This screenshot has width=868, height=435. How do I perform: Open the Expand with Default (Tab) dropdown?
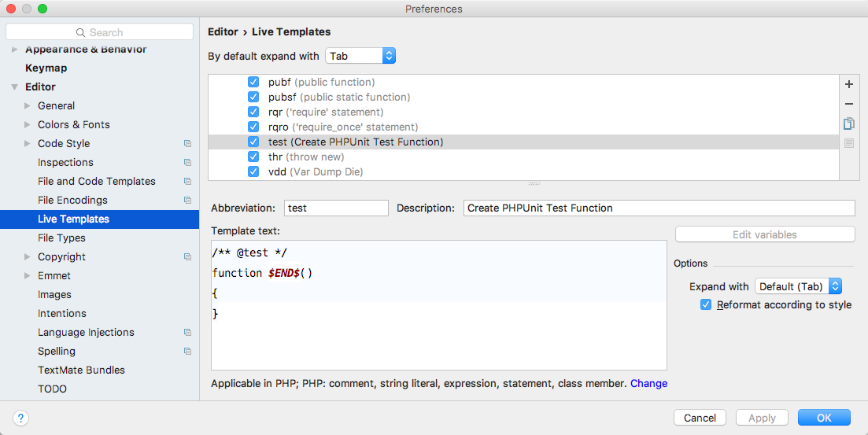pyautogui.click(x=798, y=286)
